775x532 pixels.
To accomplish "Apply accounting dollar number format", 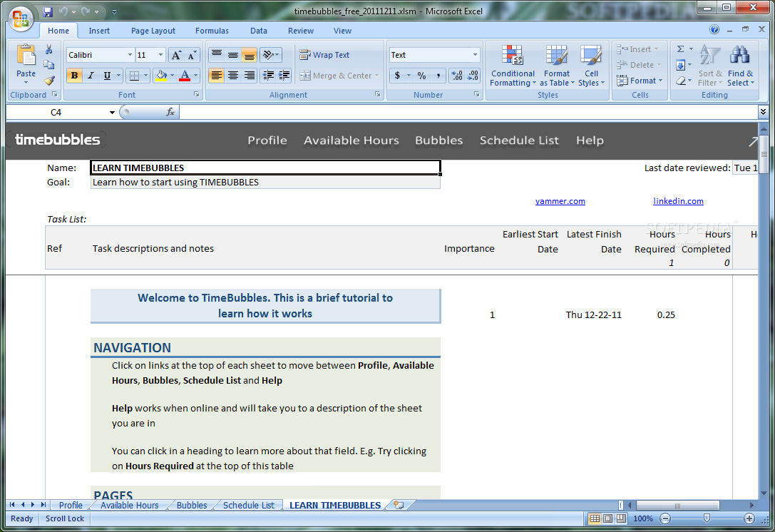I will [x=397, y=76].
